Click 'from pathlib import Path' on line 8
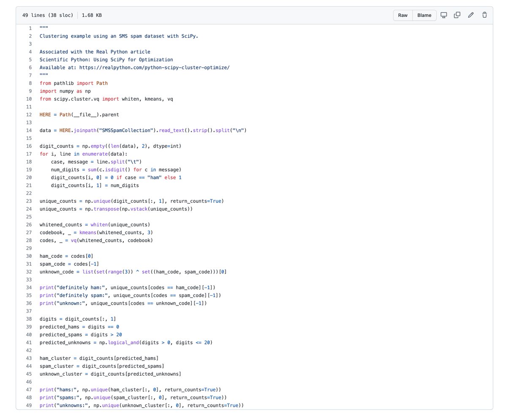 coord(74,83)
